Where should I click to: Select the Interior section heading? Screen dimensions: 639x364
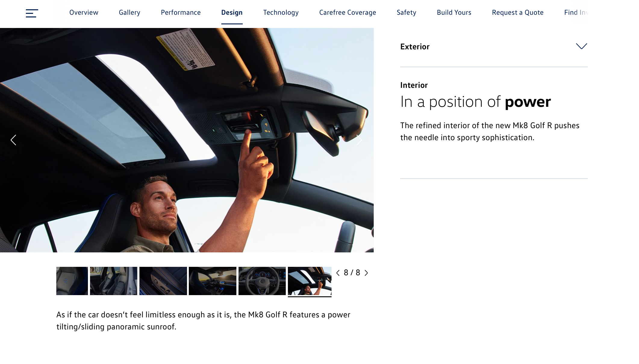(414, 85)
